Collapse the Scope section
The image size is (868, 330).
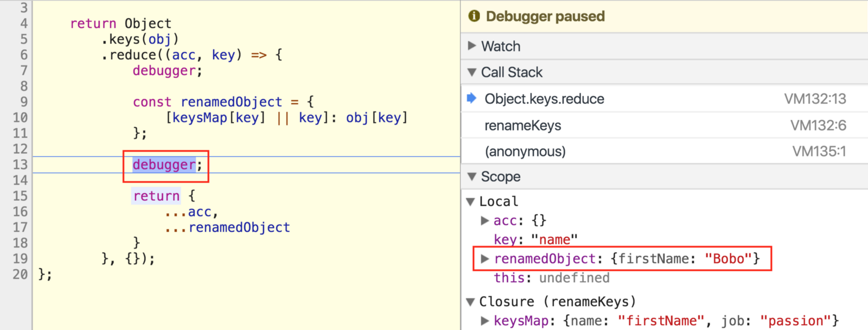click(x=472, y=176)
